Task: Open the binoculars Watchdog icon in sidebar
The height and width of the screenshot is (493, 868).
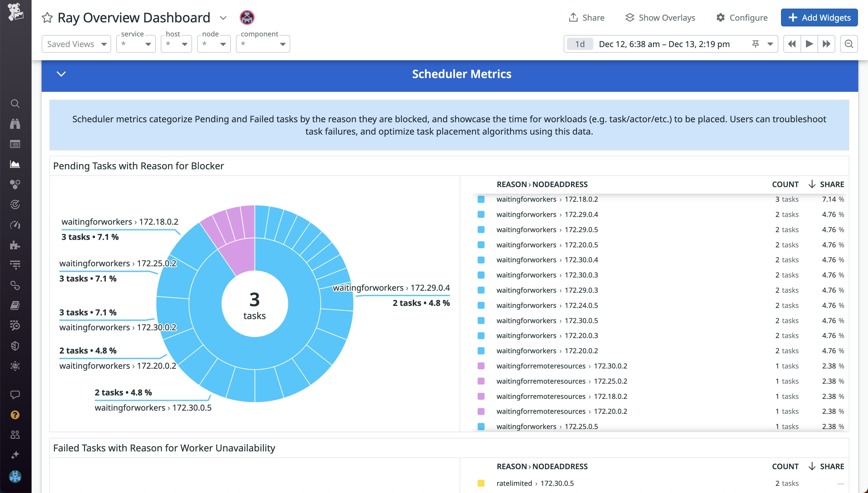Action: (x=15, y=124)
